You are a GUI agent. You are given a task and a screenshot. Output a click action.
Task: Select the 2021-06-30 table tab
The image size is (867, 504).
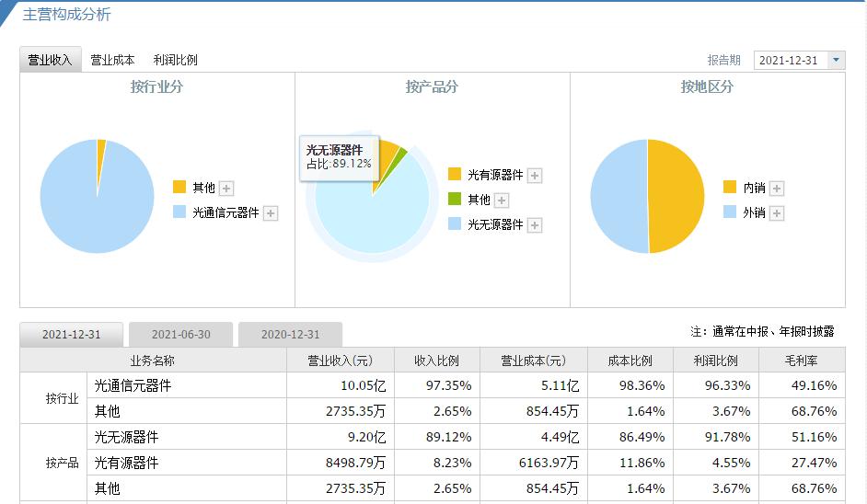180,335
